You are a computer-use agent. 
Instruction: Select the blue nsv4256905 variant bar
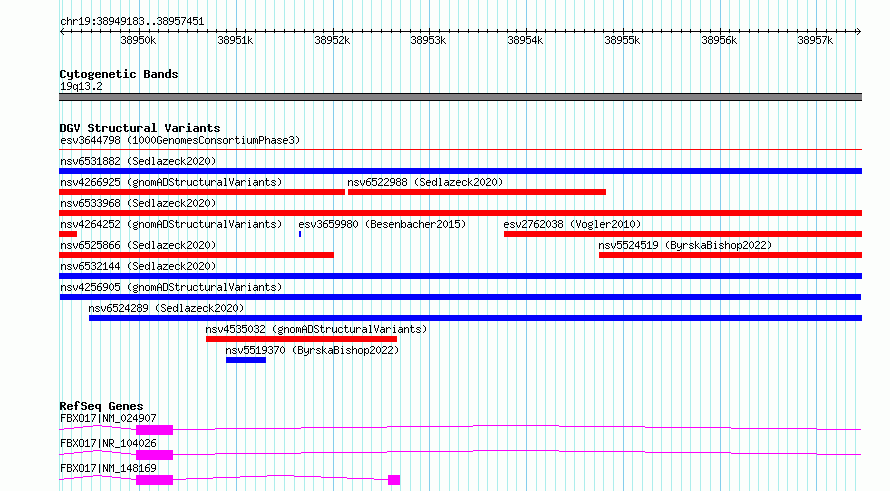[460, 297]
